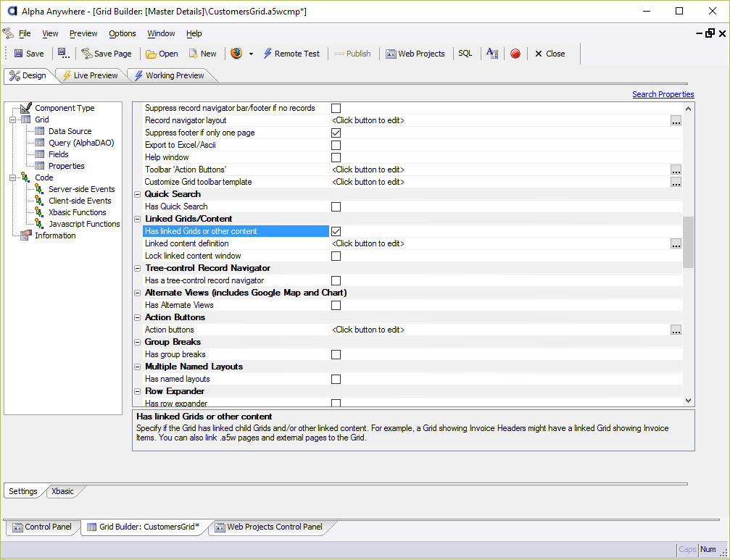Enable Has named layouts checkbox

[x=336, y=380]
